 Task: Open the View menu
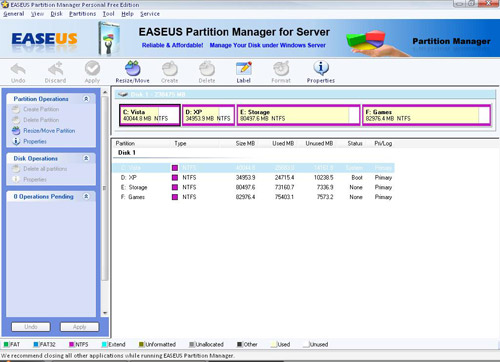37,14
